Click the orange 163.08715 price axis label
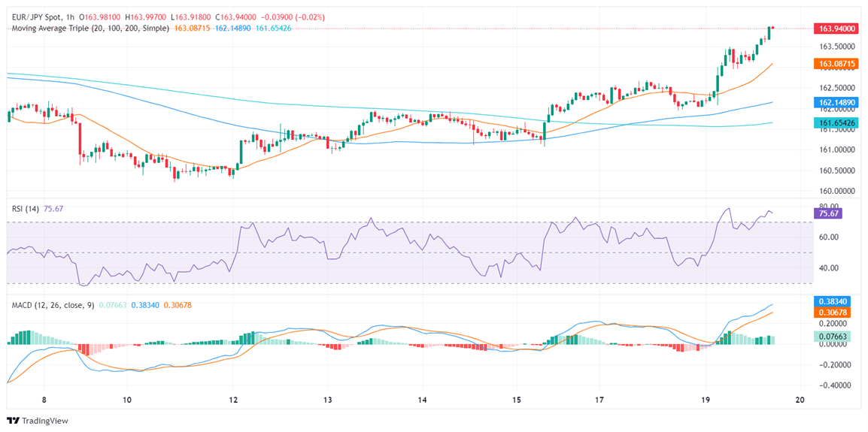 (x=836, y=65)
